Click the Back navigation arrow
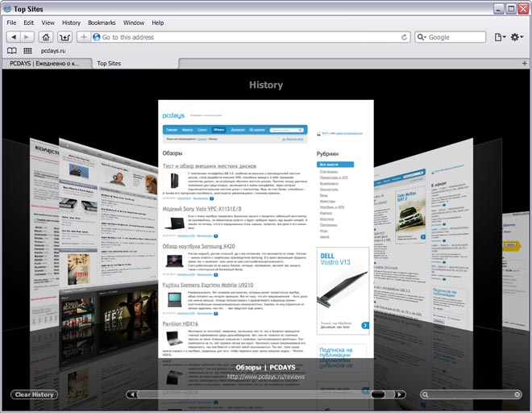Viewport: 532px width, 413px height. (x=13, y=37)
